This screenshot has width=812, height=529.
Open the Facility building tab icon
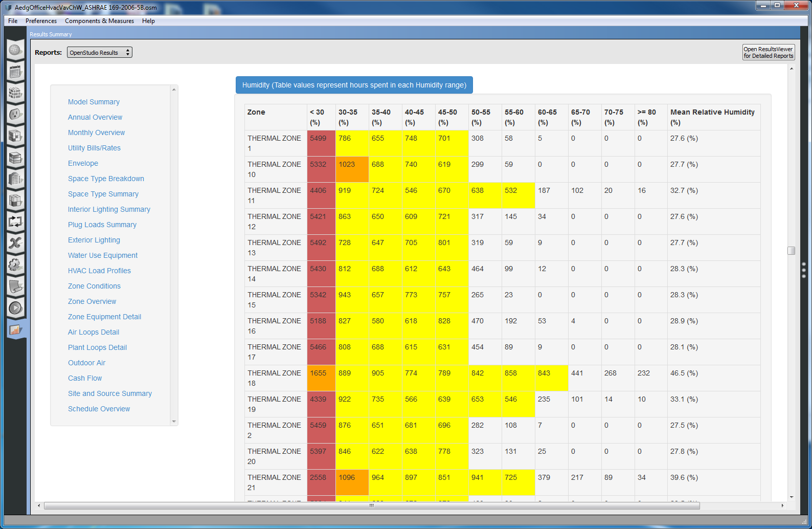coord(15,179)
